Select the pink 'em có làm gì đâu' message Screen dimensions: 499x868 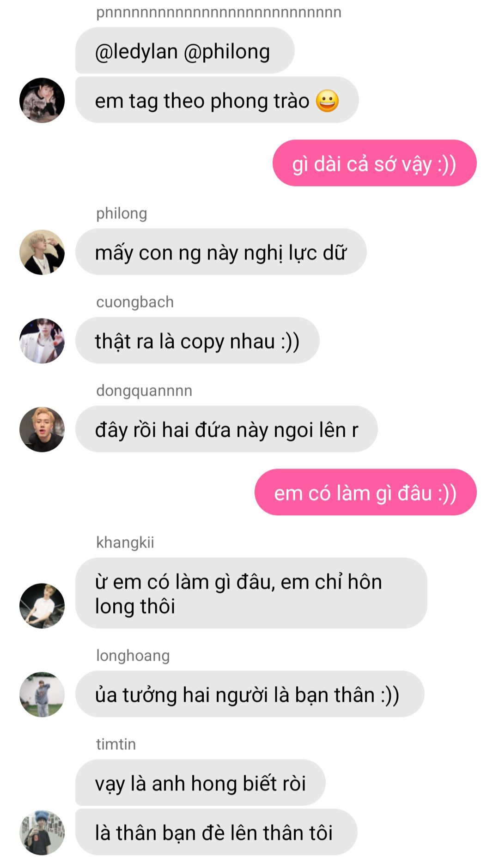coord(365,492)
